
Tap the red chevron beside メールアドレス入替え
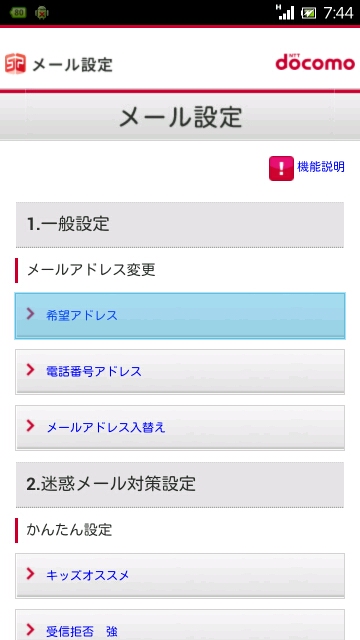coord(31,426)
